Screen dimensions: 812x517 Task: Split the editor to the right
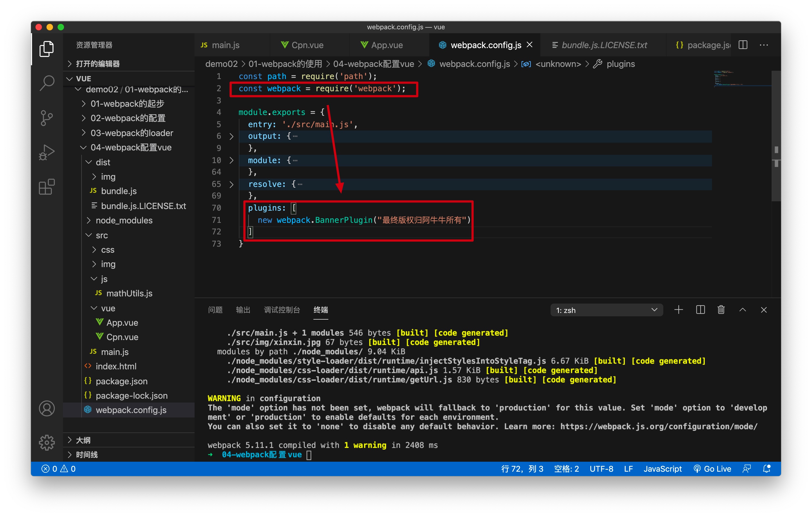[x=743, y=45]
